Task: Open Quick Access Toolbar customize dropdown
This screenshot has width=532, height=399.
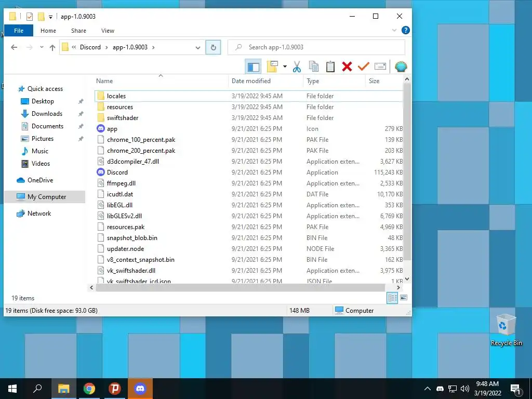Action: click(x=50, y=17)
